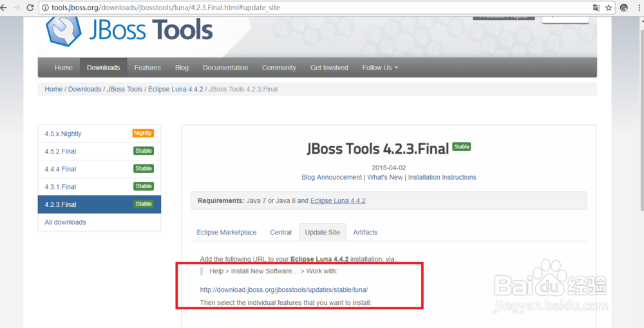Click Eclipse Luna 4.4.2 breadcrumb link

pyautogui.click(x=175, y=89)
